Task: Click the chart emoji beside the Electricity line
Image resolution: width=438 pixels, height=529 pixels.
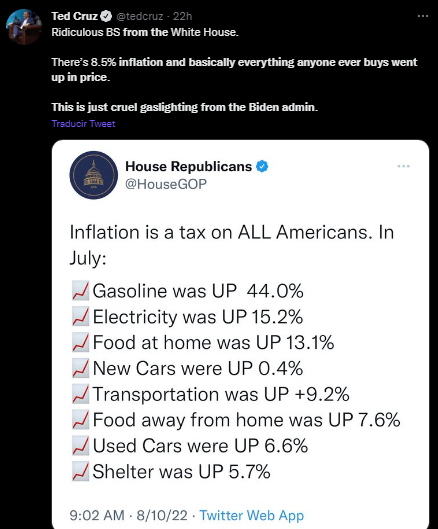Action: pyautogui.click(x=80, y=316)
